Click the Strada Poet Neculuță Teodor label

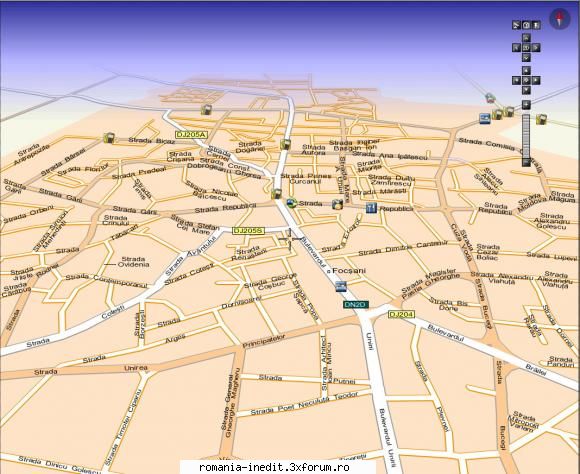[x=304, y=403]
